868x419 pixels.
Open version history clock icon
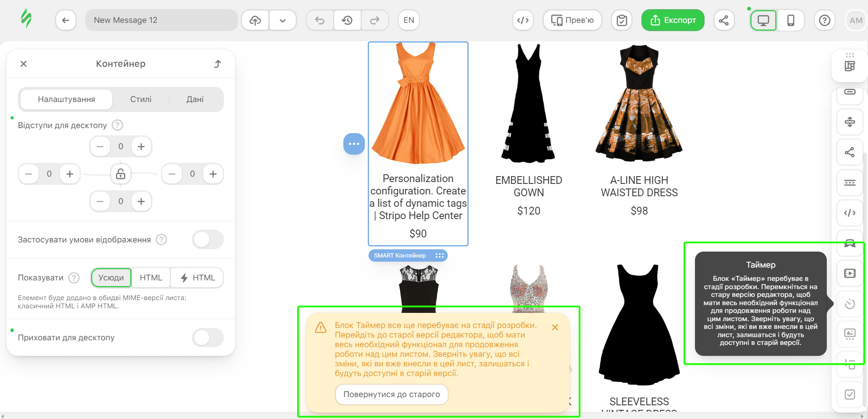click(347, 20)
